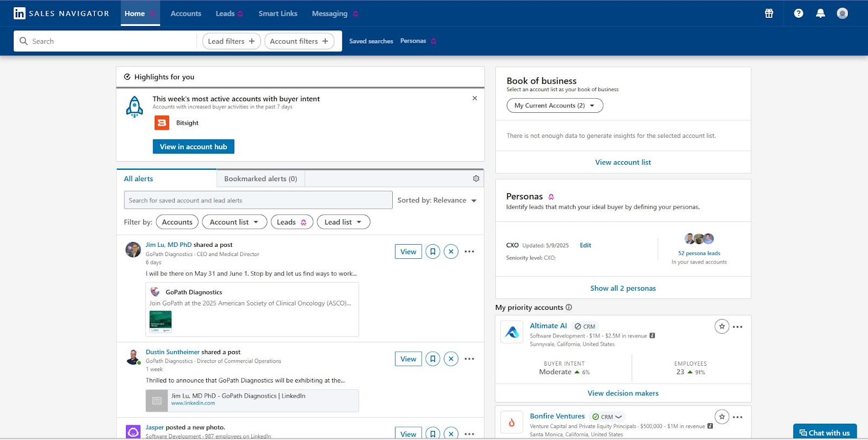Click View in account hub button
This screenshot has width=868, height=440.
[x=194, y=146]
